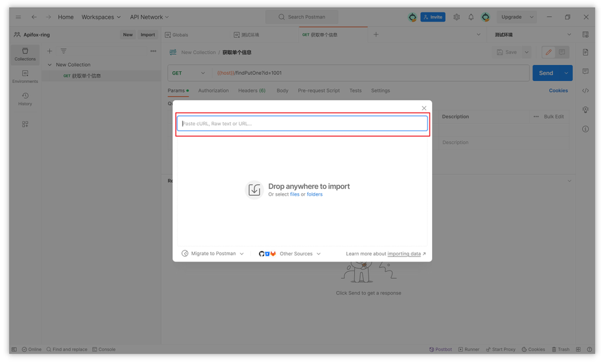This screenshot has width=602, height=364.
Task: Open the Environments sidebar panel
Action: (25, 78)
